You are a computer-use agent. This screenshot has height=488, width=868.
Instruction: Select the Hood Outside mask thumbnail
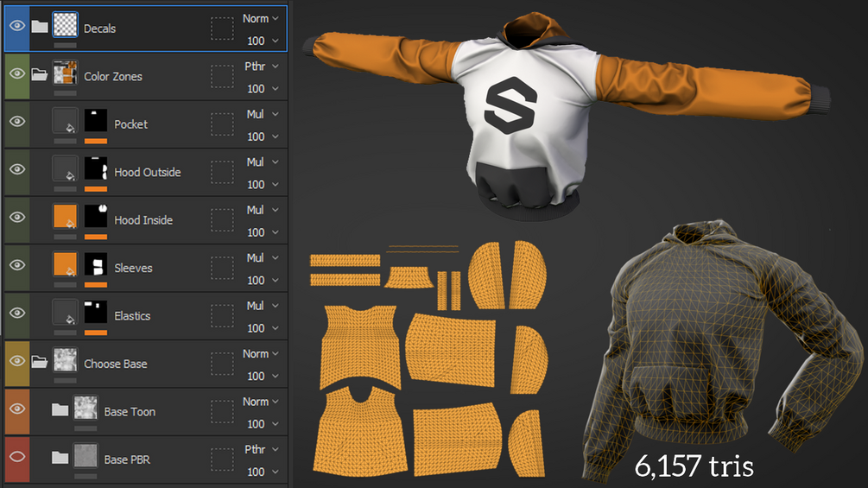96,168
